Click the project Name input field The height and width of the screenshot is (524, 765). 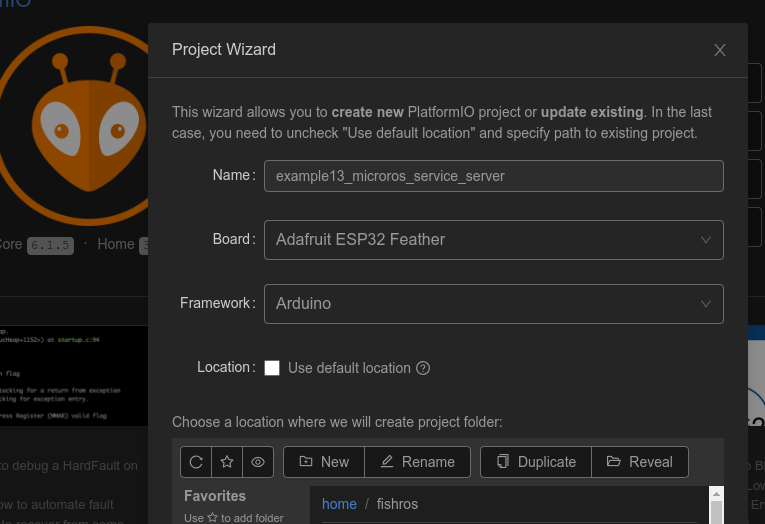(x=493, y=176)
